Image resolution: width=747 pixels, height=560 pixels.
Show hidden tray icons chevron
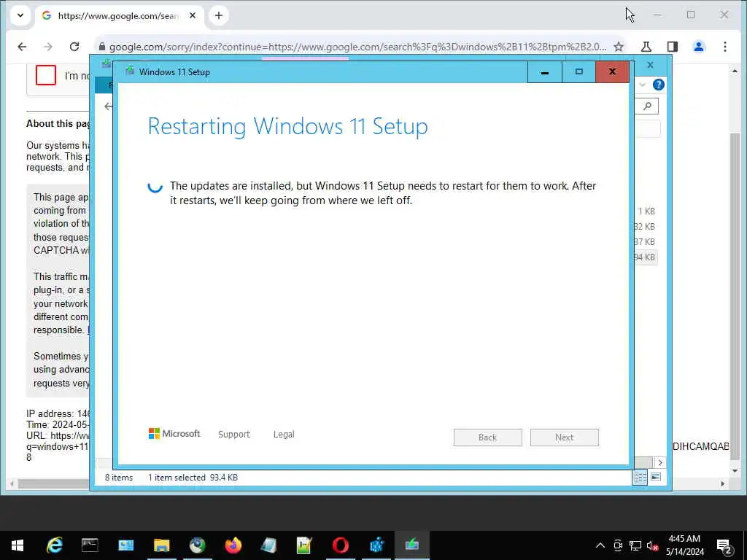(x=600, y=545)
